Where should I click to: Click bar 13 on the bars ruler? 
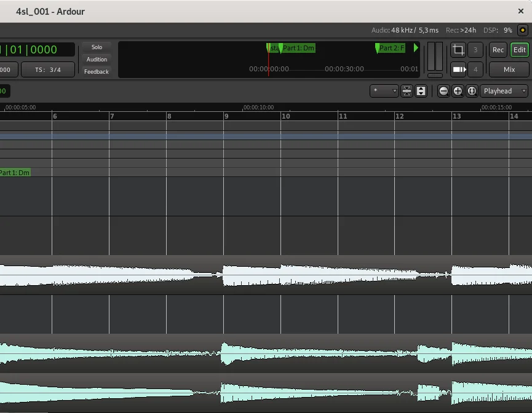point(457,116)
